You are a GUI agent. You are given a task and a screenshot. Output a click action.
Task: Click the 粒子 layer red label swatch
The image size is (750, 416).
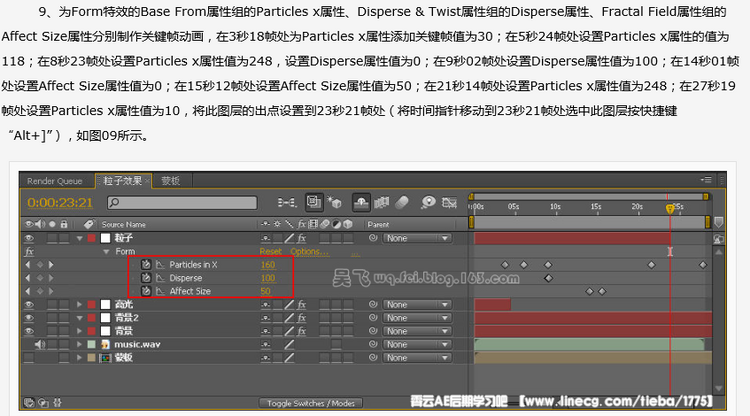coord(91,238)
